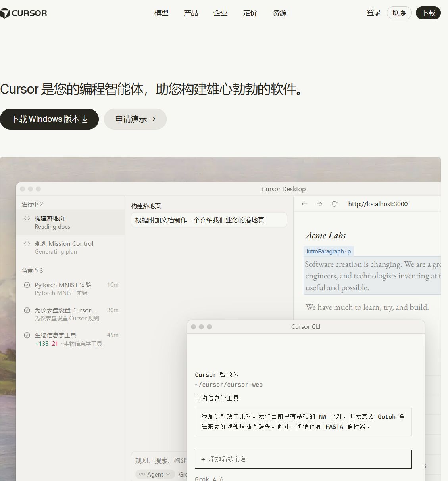
Task: Click the IntroParagraph · p element tag
Action: click(329, 251)
